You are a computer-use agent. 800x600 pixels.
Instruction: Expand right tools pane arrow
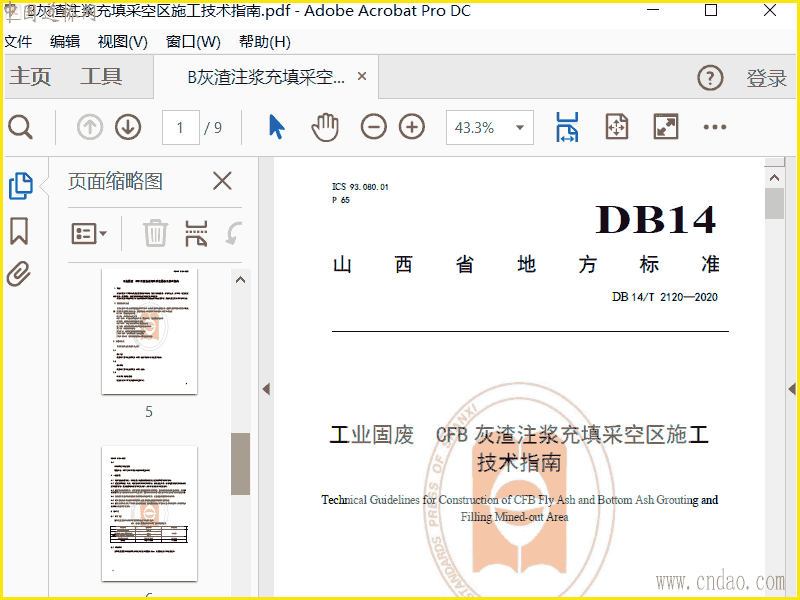(x=792, y=389)
